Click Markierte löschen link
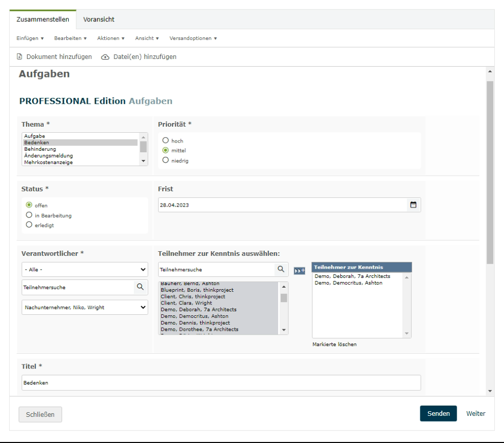The width and height of the screenshot is (504, 443). [x=334, y=344]
